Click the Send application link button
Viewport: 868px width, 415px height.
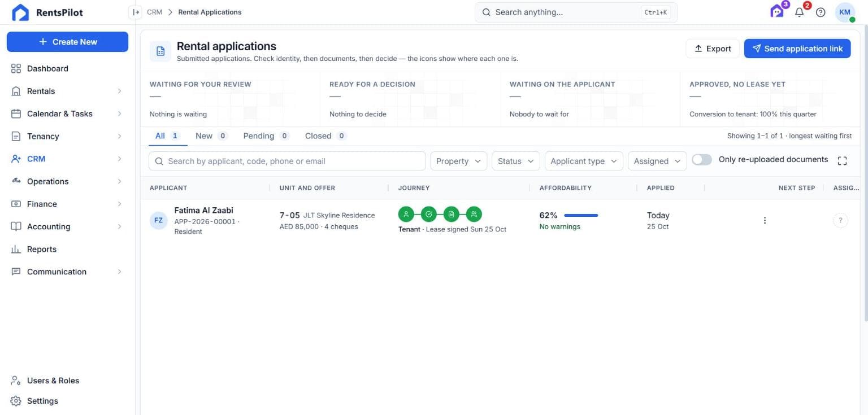797,49
